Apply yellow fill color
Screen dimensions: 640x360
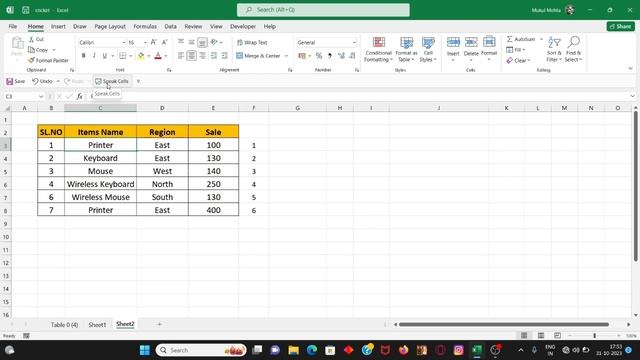point(141,56)
